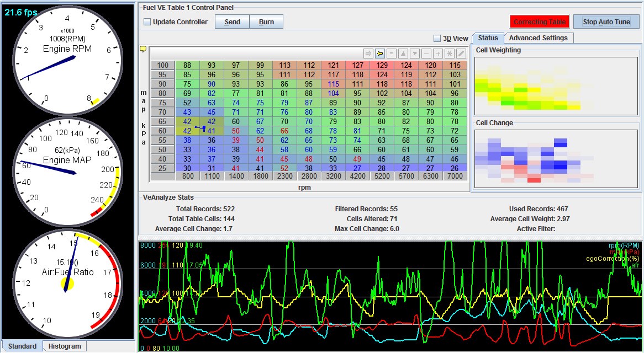Enable the 3D View checkbox
Image resolution: width=644 pixels, height=353 pixels.
click(x=437, y=39)
